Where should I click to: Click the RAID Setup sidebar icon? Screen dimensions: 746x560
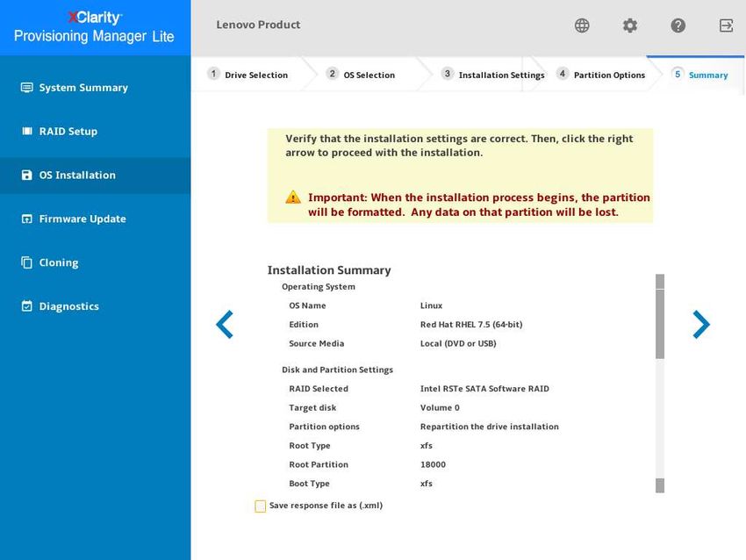click(x=26, y=132)
